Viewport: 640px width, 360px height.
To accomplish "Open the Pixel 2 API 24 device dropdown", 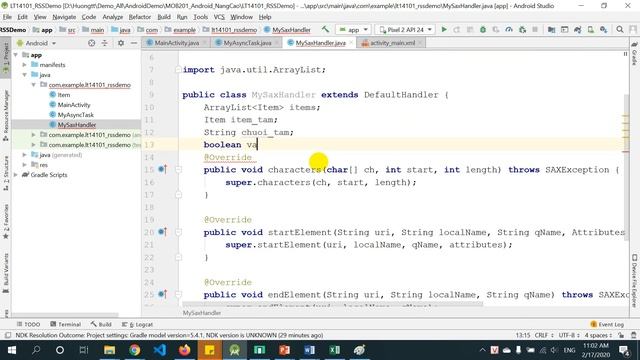I will click(x=405, y=29).
